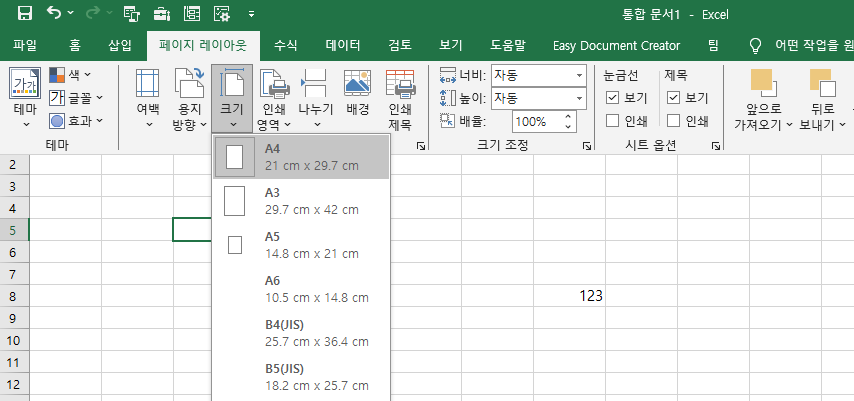Select row header 8

point(14,295)
